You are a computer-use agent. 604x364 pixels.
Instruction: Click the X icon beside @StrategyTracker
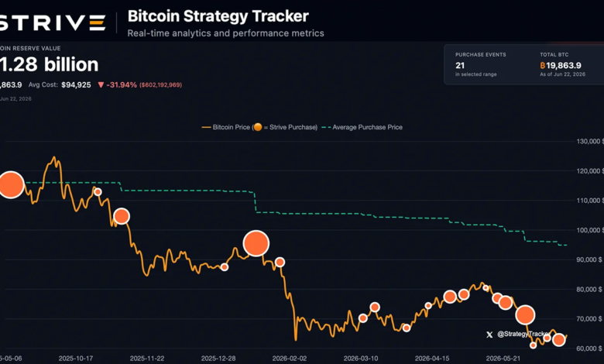pos(489,335)
